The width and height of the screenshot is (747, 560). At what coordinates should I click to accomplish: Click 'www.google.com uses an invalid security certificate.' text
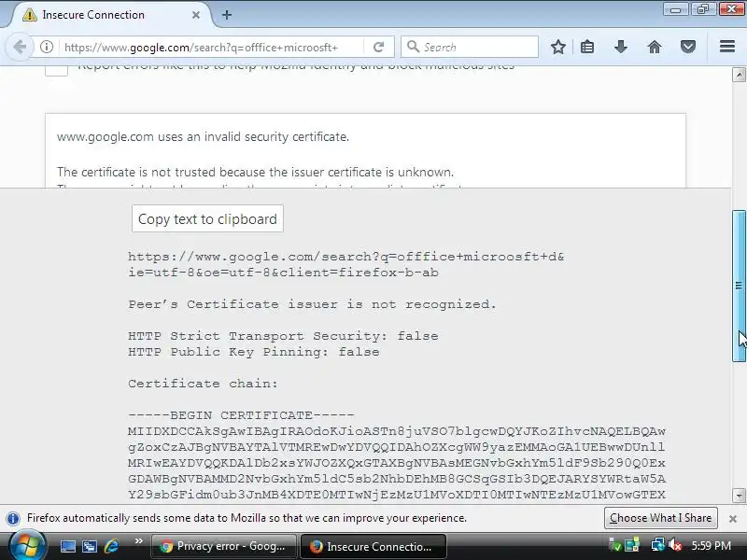203,136
